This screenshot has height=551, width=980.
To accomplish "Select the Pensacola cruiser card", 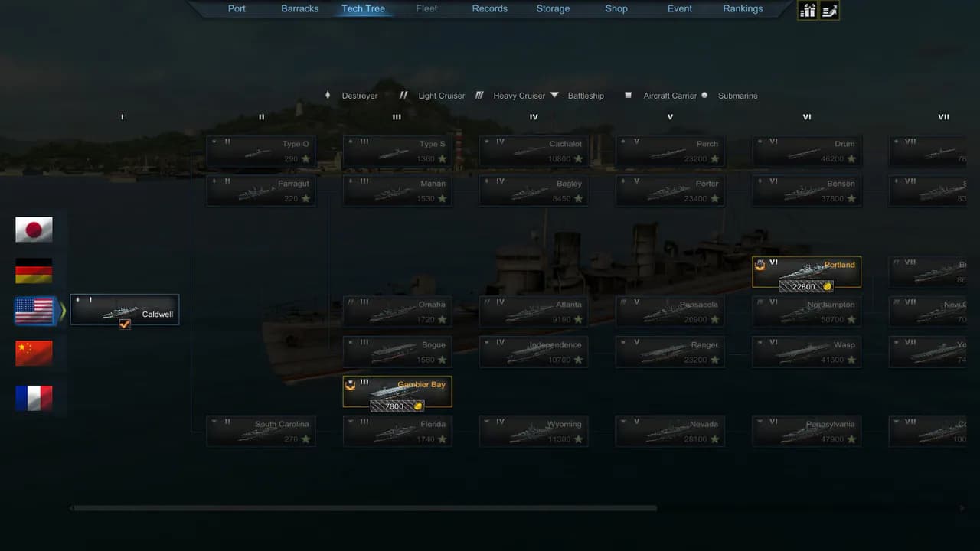I will pyautogui.click(x=670, y=311).
